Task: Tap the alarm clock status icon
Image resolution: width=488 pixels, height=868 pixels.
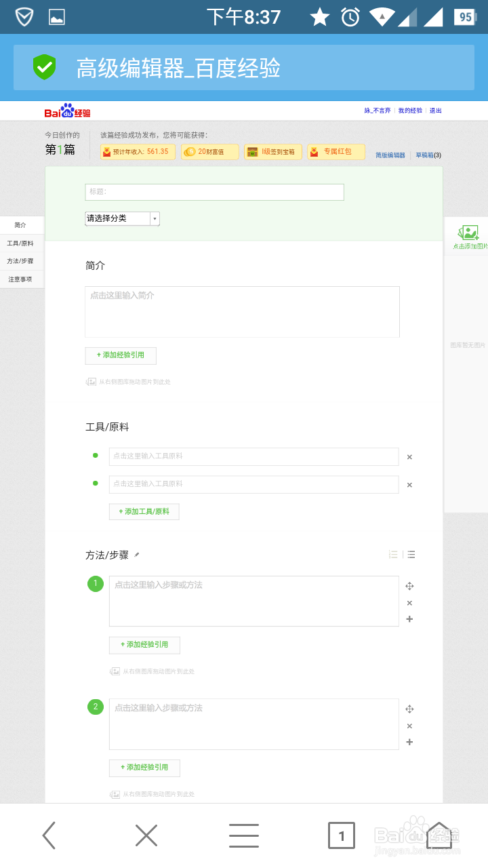Action: coord(350,17)
